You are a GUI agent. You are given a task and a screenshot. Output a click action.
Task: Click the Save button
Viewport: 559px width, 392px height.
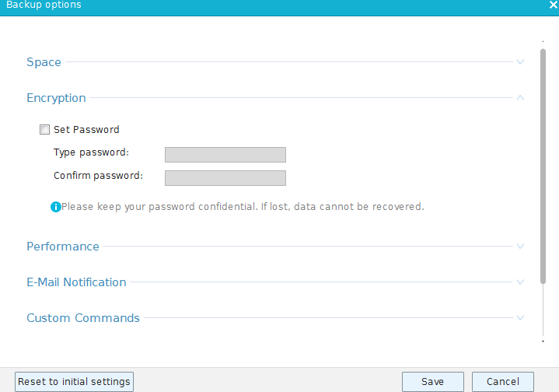click(433, 382)
